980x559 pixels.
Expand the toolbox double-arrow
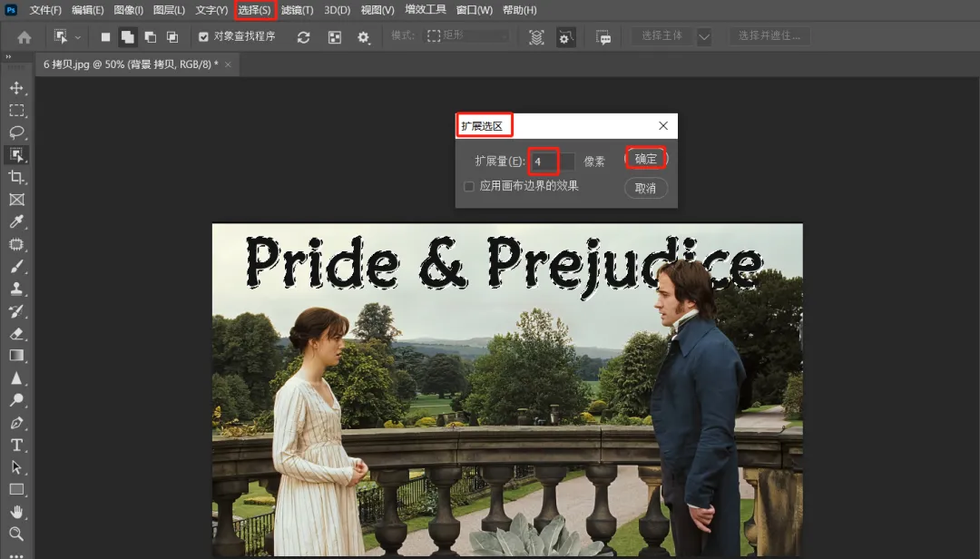[9, 57]
